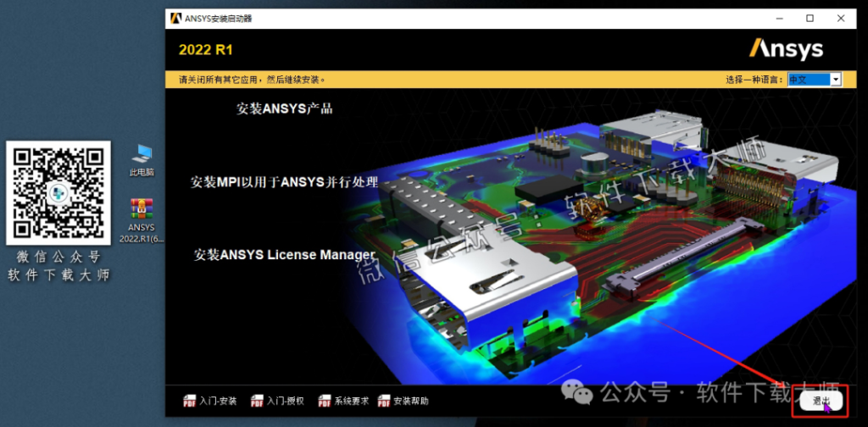Click the 退出 exit button
The height and width of the screenshot is (427, 868).
click(x=821, y=402)
